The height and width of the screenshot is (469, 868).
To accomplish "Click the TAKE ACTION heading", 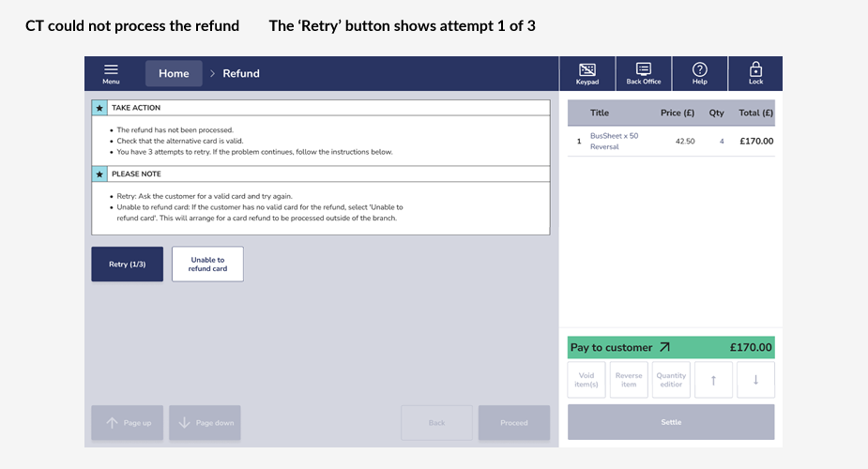I will (x=136, y=108).
